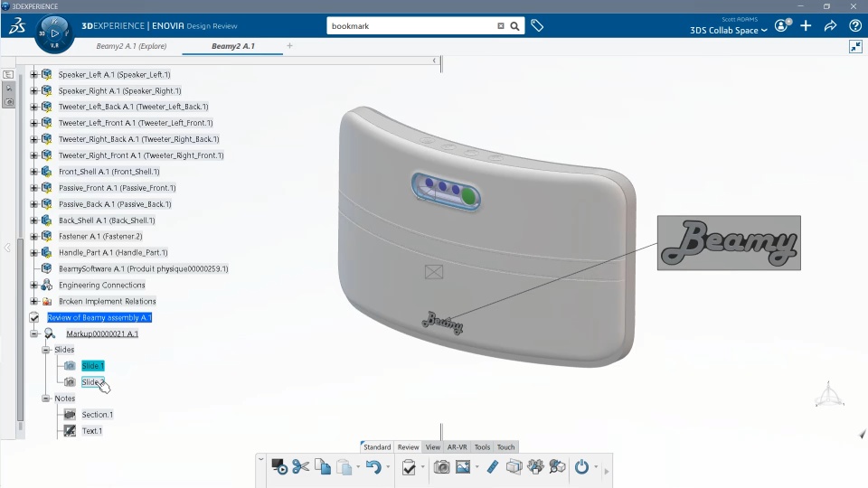Screen dimensions: 868x488
Task: Open 3DS Collab Space dropdown
Action: [728, 31]
